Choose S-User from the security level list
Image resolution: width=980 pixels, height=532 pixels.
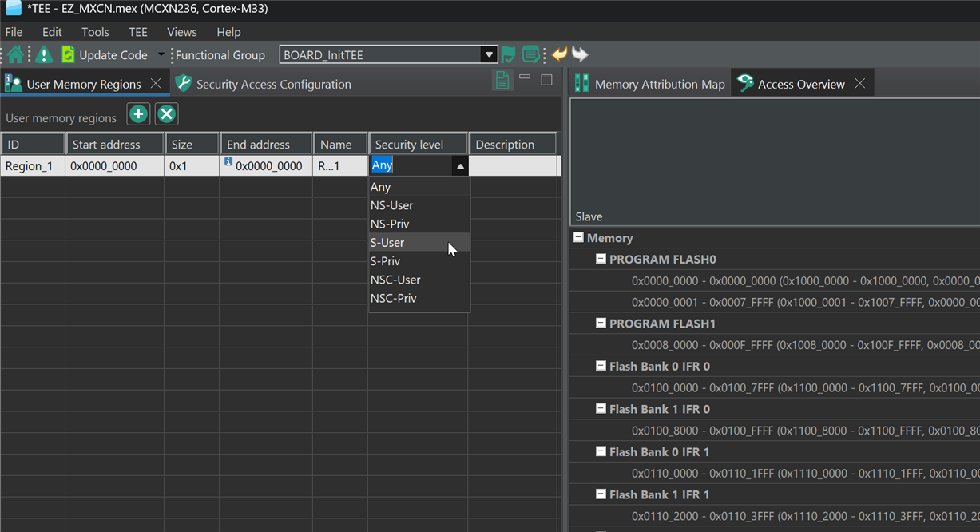[x=419, y=243]
